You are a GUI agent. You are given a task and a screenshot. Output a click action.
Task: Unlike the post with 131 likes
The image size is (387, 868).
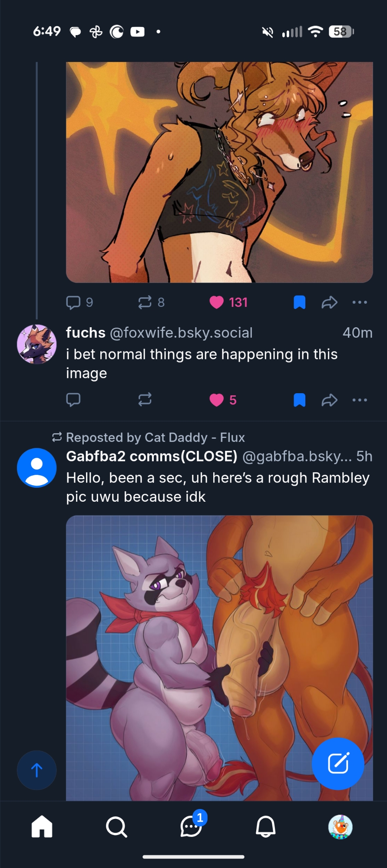tap(216, 302)
